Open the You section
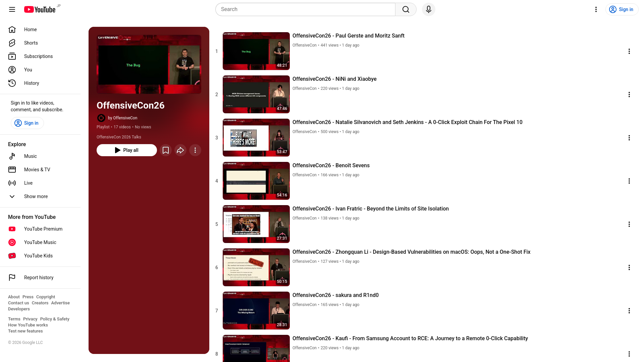The image size is (644, 362). [x=40, y=70]
